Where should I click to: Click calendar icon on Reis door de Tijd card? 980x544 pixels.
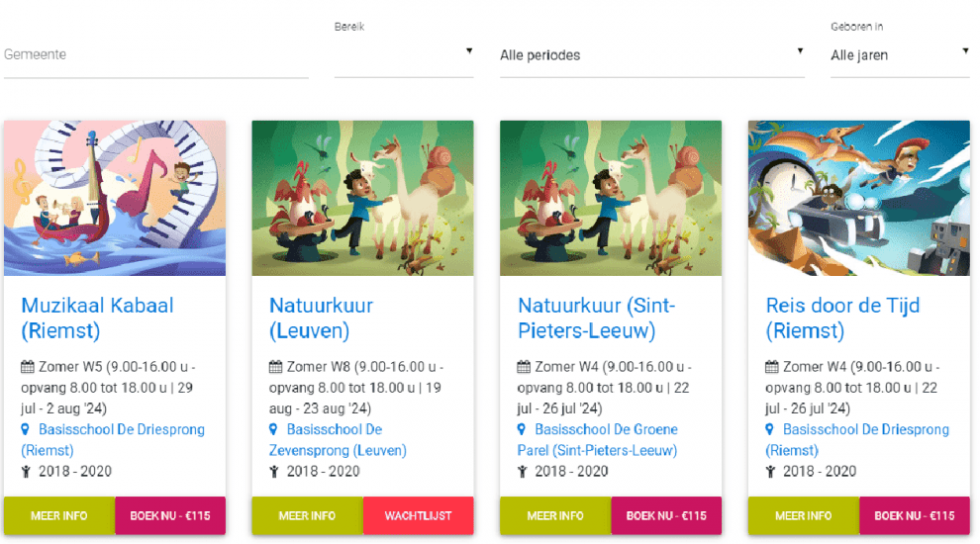pos(772,367)
